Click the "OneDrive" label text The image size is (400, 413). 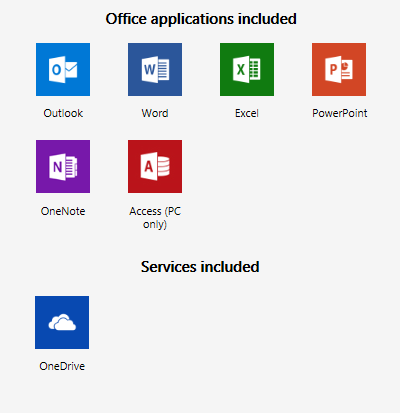62,366
